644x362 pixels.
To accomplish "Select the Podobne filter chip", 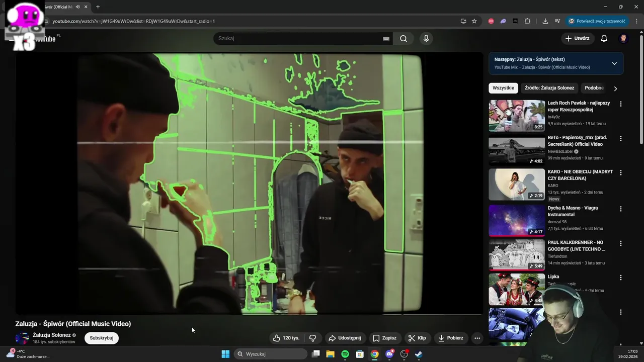I will tap(594, 88).
